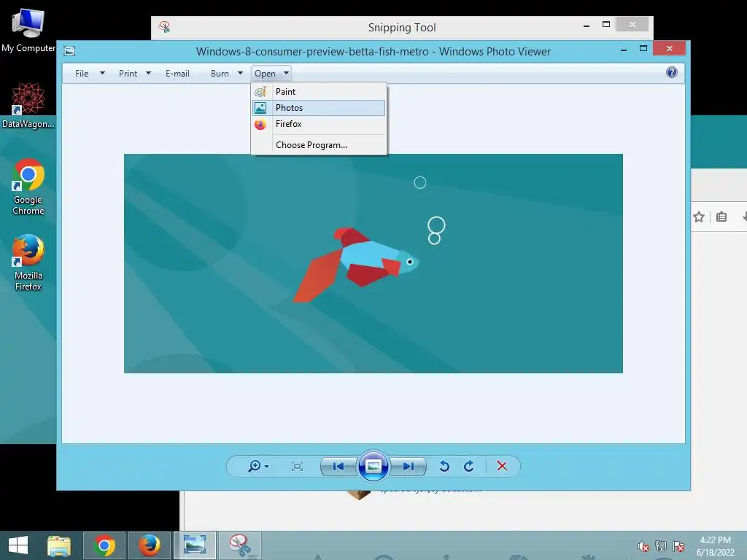Minimize the Snipping Tool window
747x560 pixels.
click(587, 25)
